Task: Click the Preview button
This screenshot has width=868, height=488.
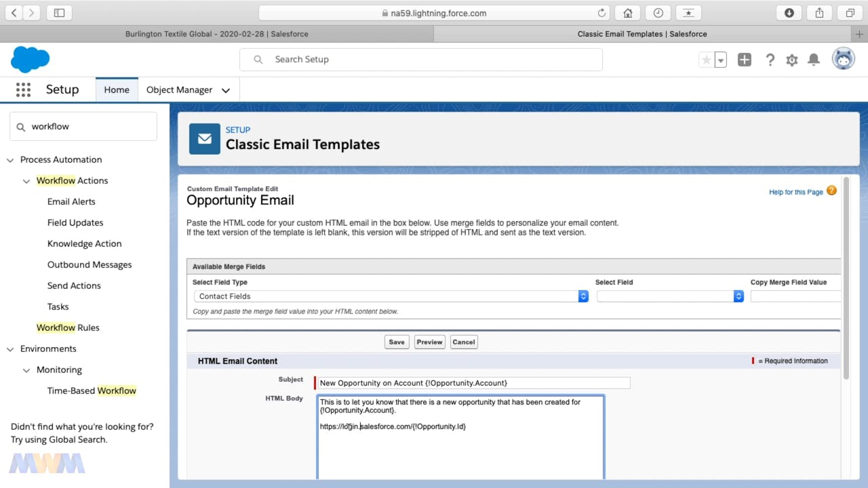Action: pyautogui.click(x=429, y=342)
